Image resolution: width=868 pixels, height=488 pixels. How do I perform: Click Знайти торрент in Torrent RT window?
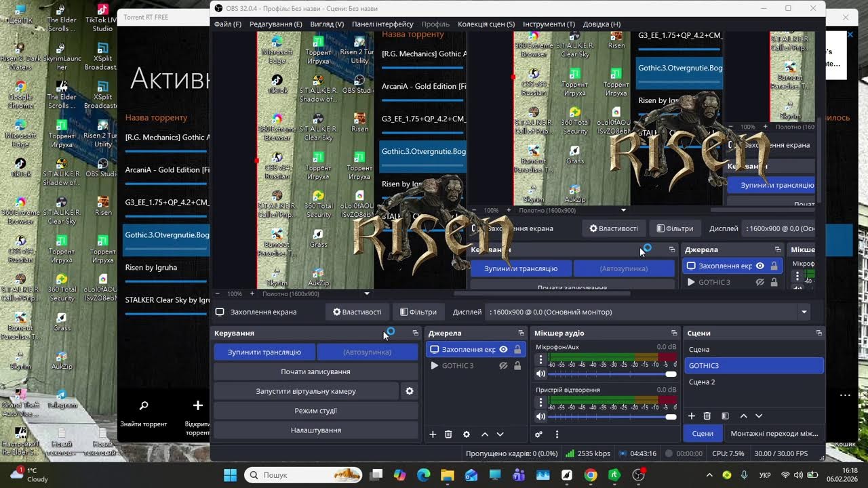pyautogui.click(x=144, y=414)
